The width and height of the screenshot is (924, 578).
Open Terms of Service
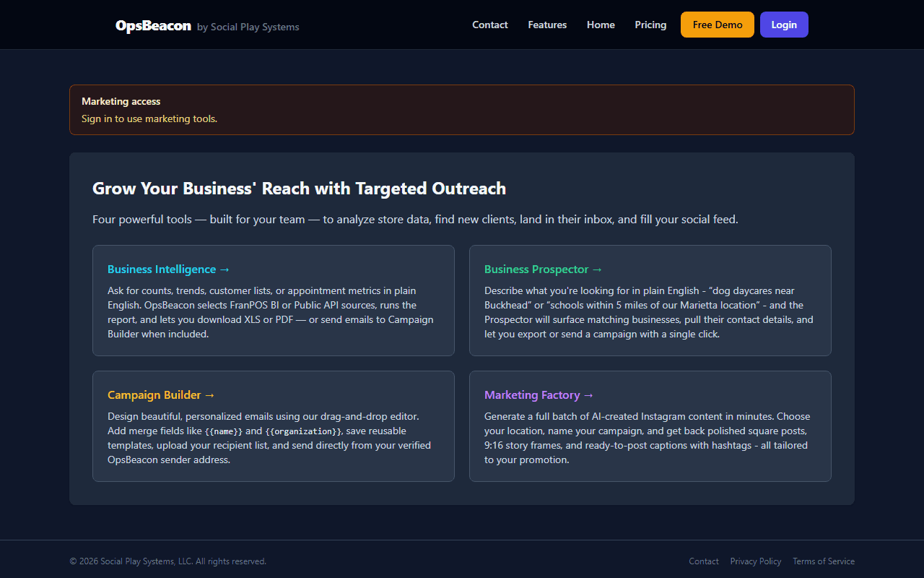tap(824, 561)
